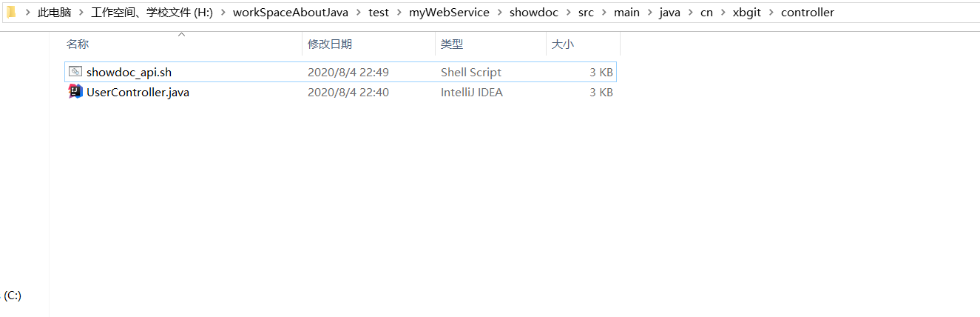Image resolution: width=980 pixels, height=317 pixels.
Task: Expand the chevron between xbgit and controller
Action: [x=771, y=13]
